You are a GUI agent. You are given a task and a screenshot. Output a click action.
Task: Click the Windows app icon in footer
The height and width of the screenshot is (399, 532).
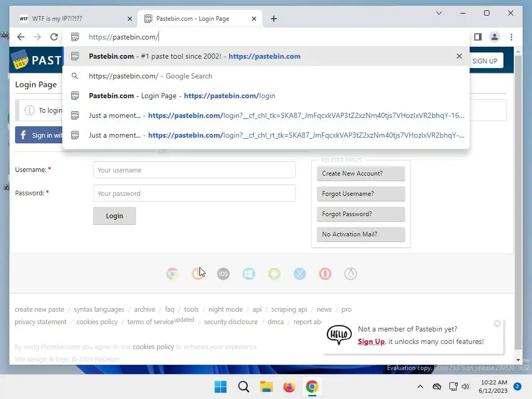pyautogui.click(x=249, y=273)
